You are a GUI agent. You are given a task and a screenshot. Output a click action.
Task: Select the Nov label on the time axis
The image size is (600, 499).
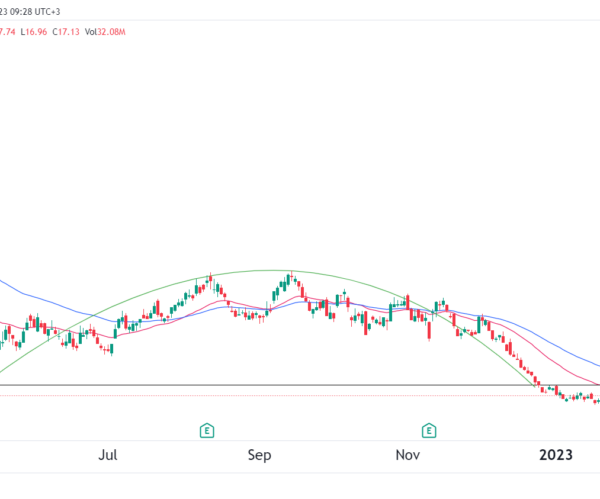[x=408, y=455]
